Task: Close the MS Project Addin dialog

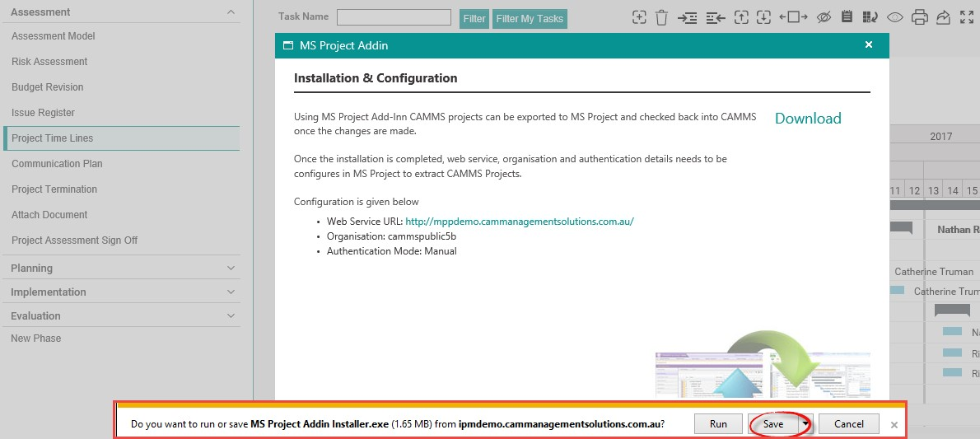Action: (868, 44)
